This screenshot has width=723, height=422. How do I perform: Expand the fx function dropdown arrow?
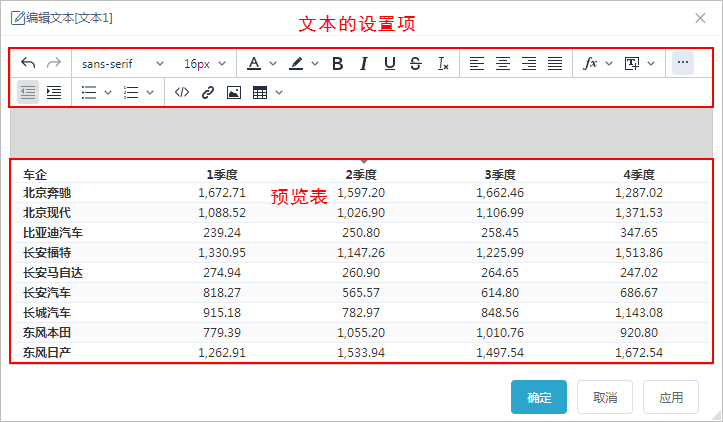pos(609,64)
